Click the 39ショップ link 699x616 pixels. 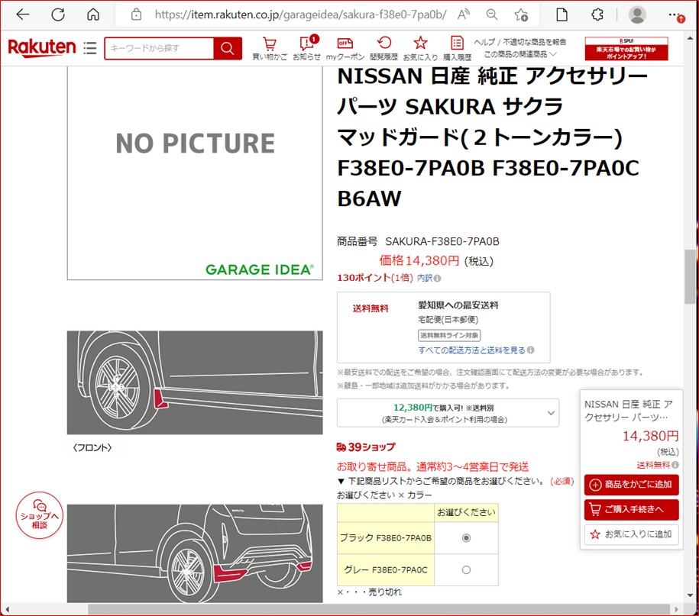(x=366, y=447)
